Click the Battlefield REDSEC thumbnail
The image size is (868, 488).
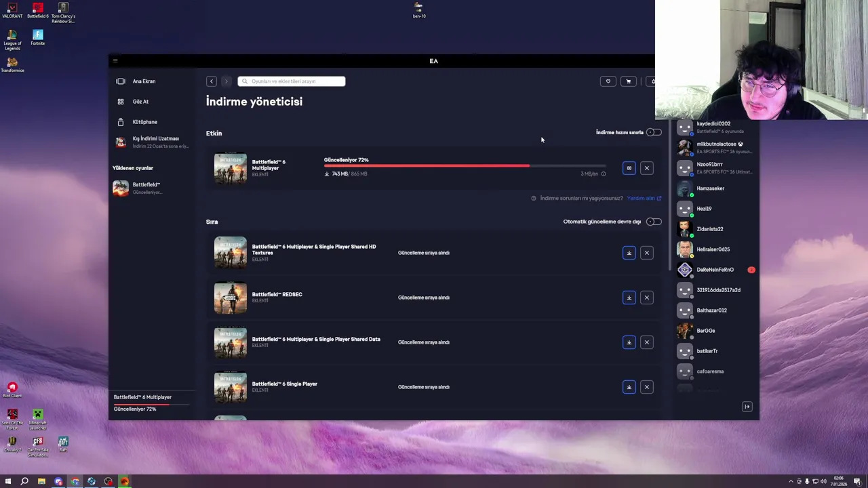pyautogui.click(x=231, y=298)
